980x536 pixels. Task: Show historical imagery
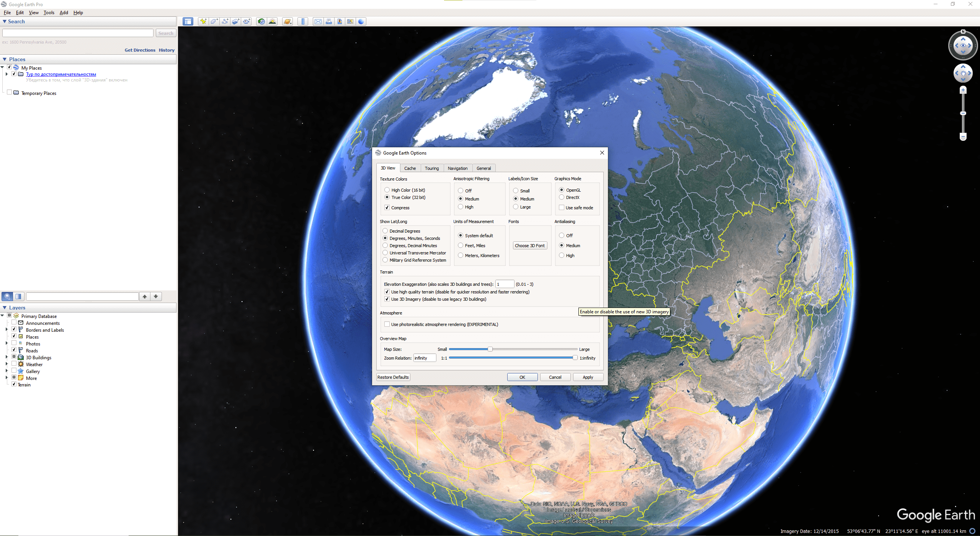261,21
